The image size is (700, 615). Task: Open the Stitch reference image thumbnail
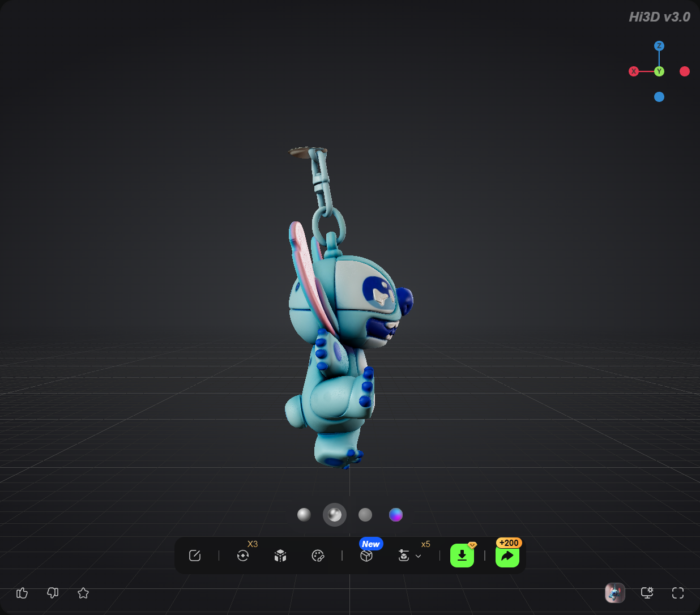[x=615, y=593]
